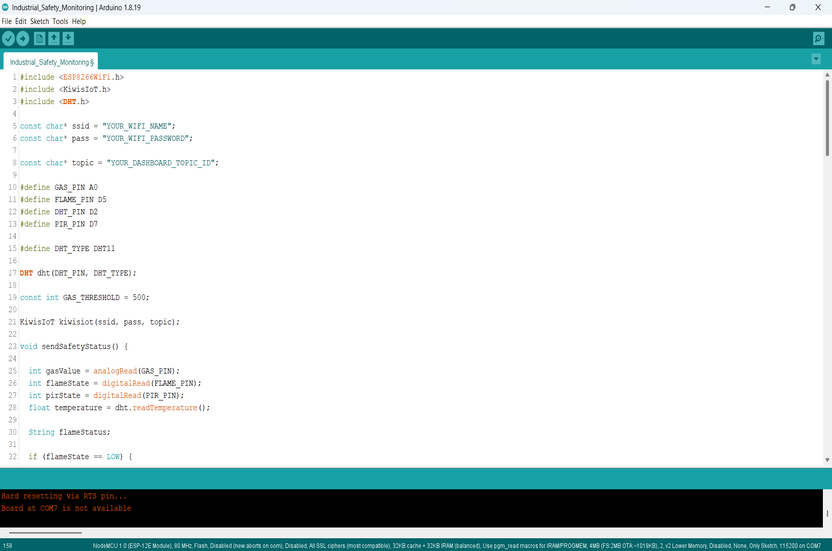Viewport: 832px width, 551px height.
Task: Open a sketch using the Open icon
Action: tap(54, 38)
